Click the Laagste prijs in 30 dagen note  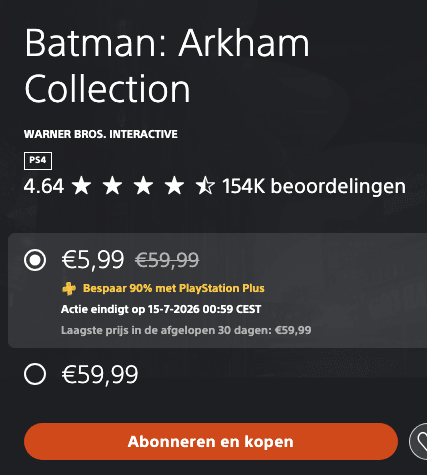click(186, 330)
